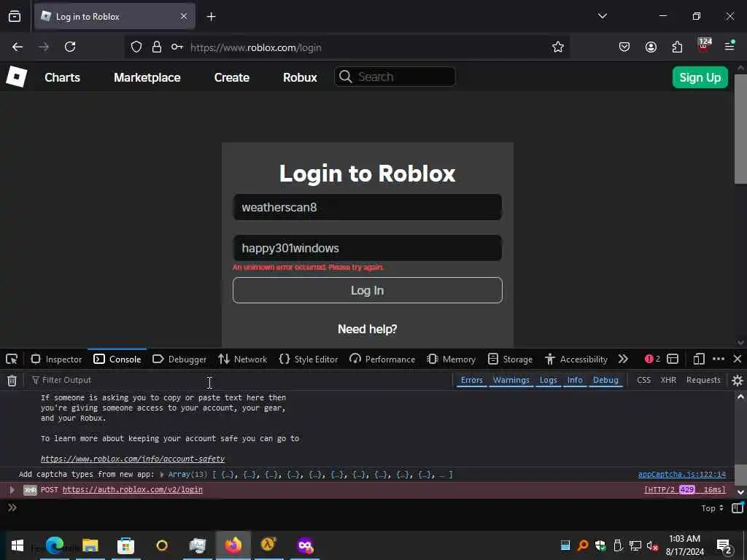747x560 pixels.
Task: Click the uBlock extension icon with 124 badge
Action: [704, 46]
